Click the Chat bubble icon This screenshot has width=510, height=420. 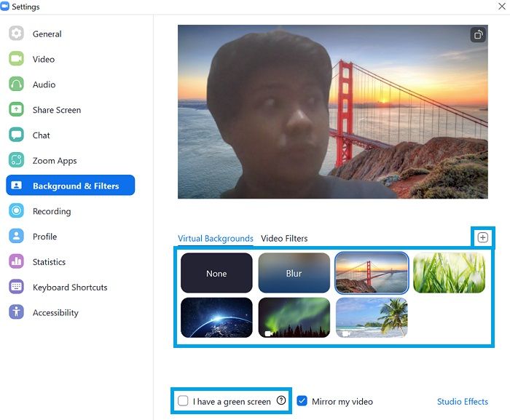(x=16, y=135)
